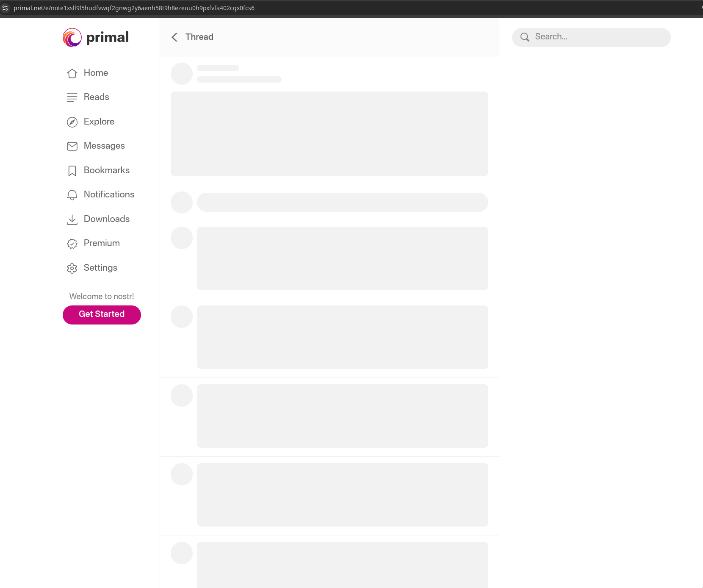Image resolution: width=703 pixels, height=588 pixels.
Task: Click the Downloads arrow icon
Action: click(x=72, y=219)
